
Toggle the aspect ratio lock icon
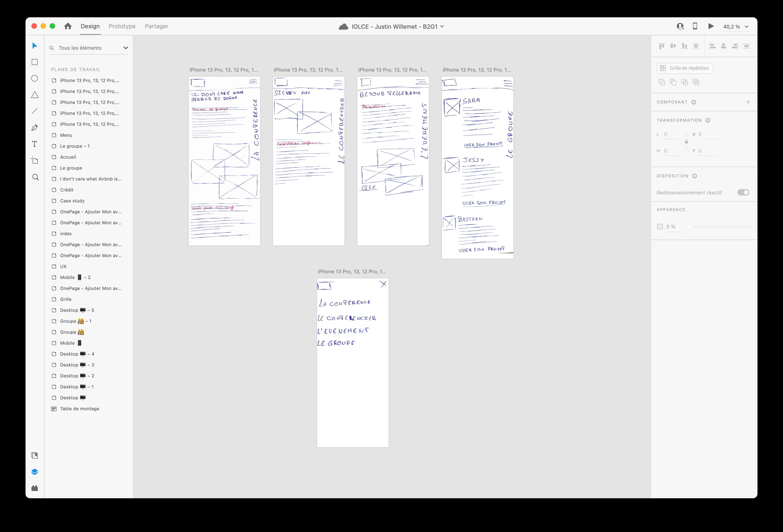click(x=686, y=142)
